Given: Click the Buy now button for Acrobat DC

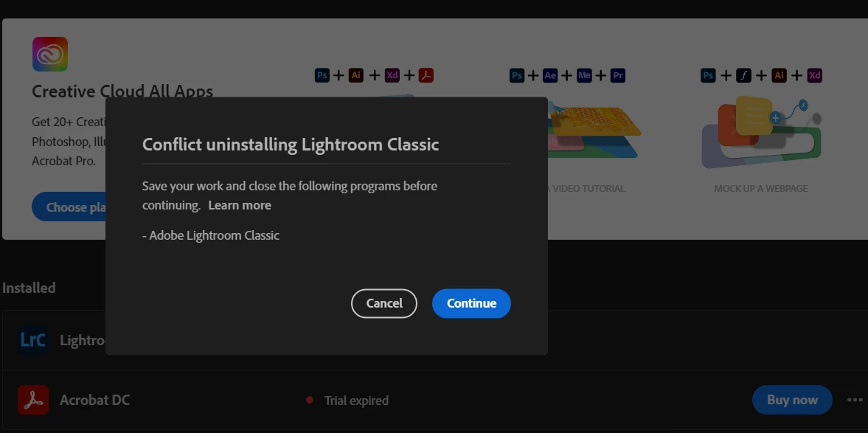Looking at the screenshot, I should pos(791,400).
